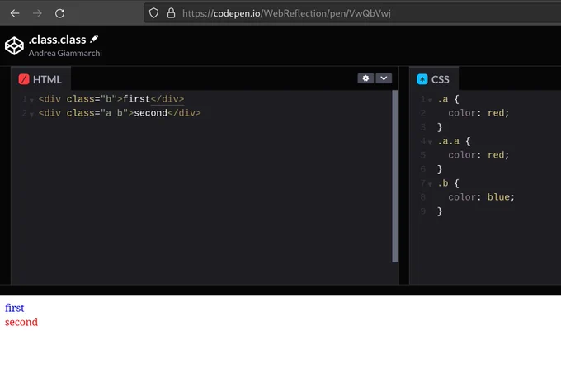Open HTML editor settings gear

[x=365, y=78]
